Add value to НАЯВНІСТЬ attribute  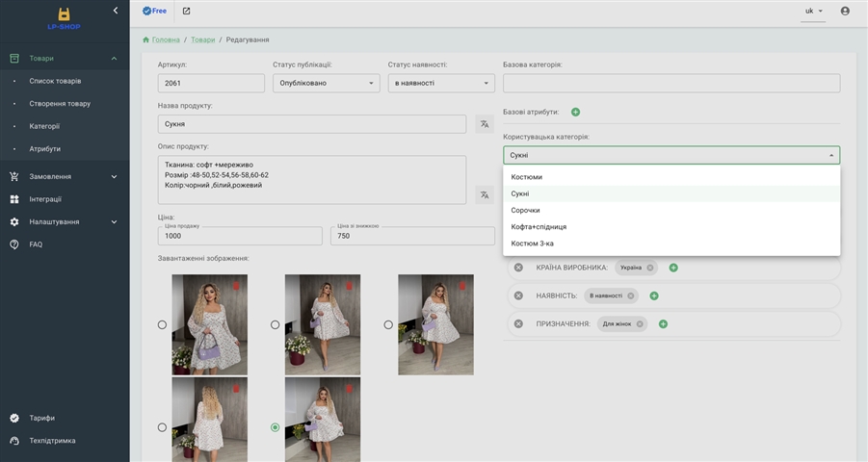(x=654, y=295)
